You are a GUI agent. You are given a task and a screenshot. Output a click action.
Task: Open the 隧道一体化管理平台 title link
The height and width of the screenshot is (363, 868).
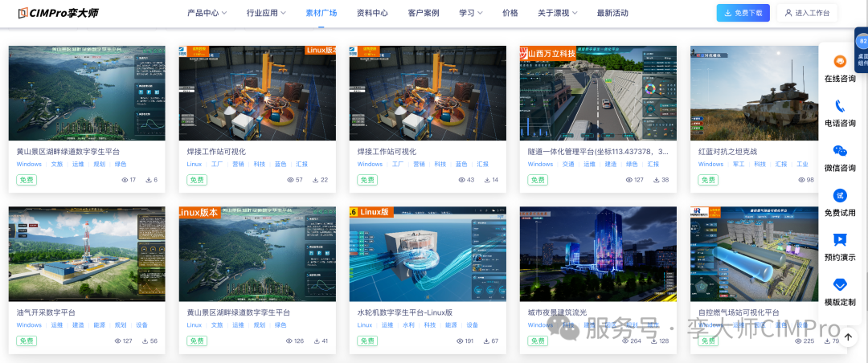[x=598, y=152]
